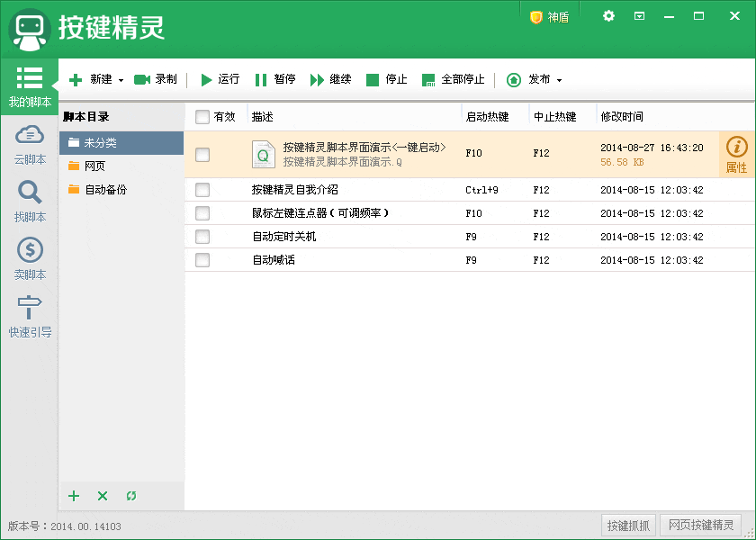Click the 神盾 shield in the title bar

548,15
